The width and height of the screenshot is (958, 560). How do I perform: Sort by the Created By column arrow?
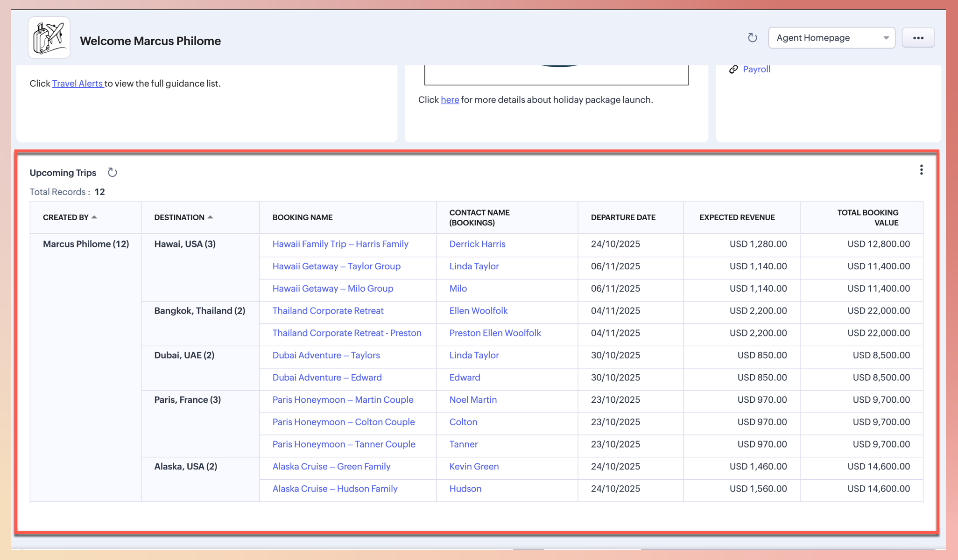pos(94,217)
